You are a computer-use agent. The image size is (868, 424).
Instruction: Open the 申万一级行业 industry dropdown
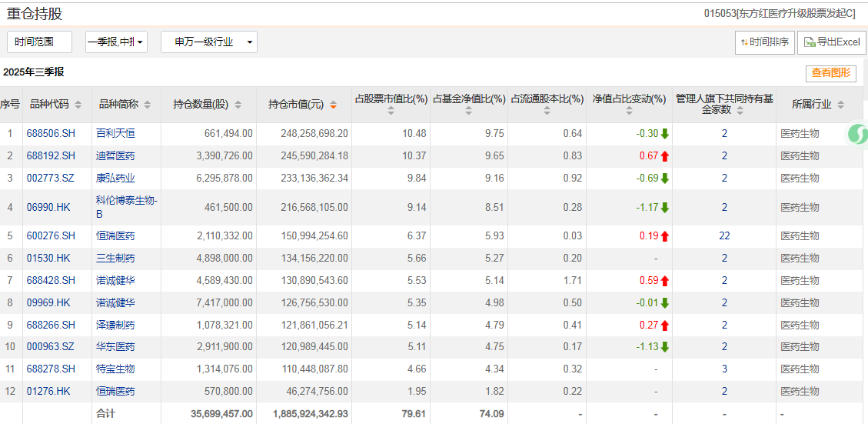click(208, 42)
